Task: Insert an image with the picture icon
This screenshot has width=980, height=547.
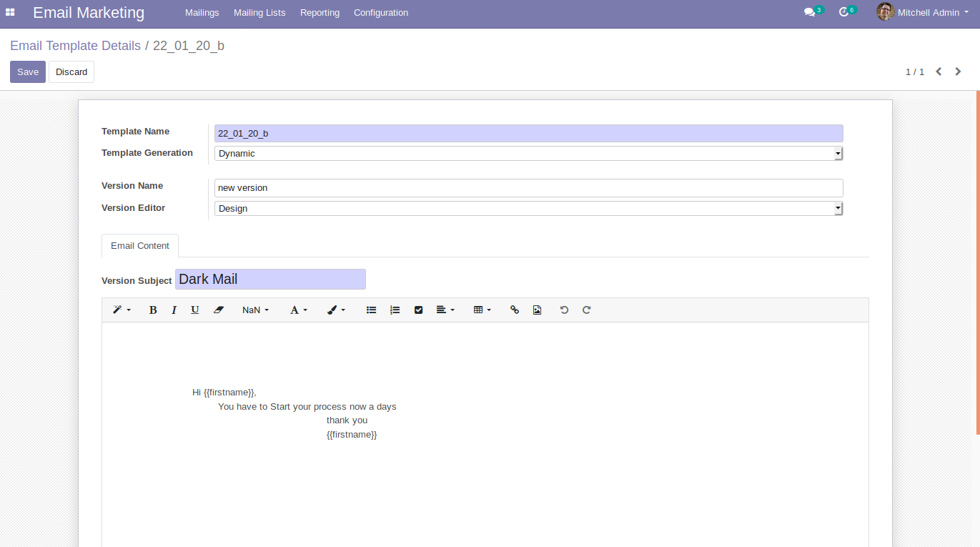Action: pyautogui.click(x=537, y=310)
